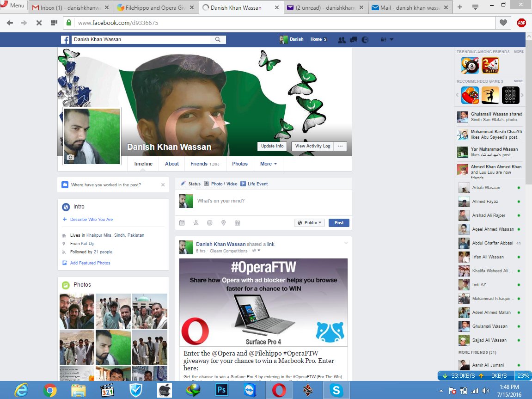532x399 pixels.
Task: Open Photoshop from taskbar
Action: coord(221,390)
